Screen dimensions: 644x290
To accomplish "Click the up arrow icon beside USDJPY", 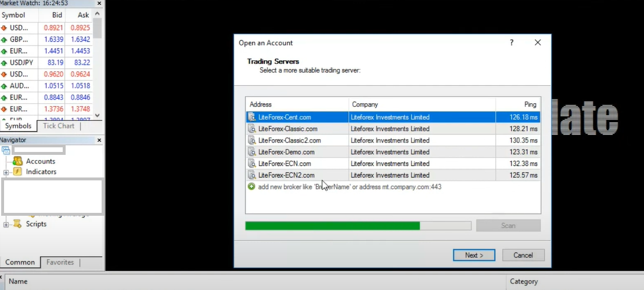I will [x=4, y=63].
